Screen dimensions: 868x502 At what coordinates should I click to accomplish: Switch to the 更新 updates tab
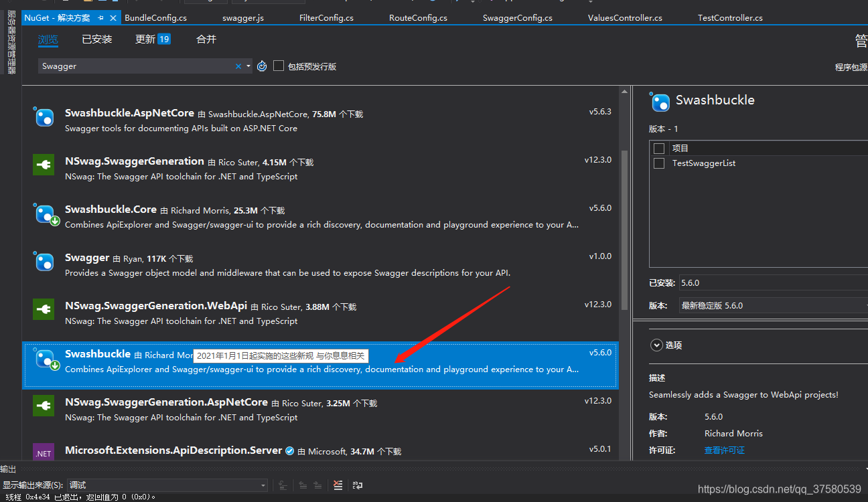coord(145,39)
